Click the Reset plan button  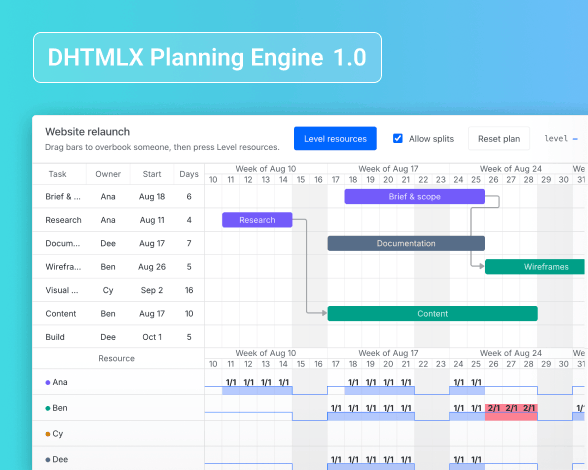(499, 138)
